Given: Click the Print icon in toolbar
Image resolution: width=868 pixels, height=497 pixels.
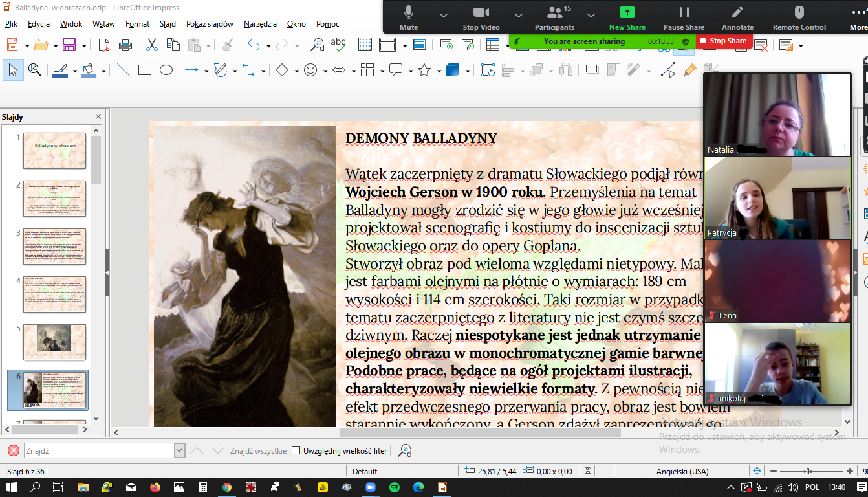Looking at the screenshot, I should (x=125, y=45).
